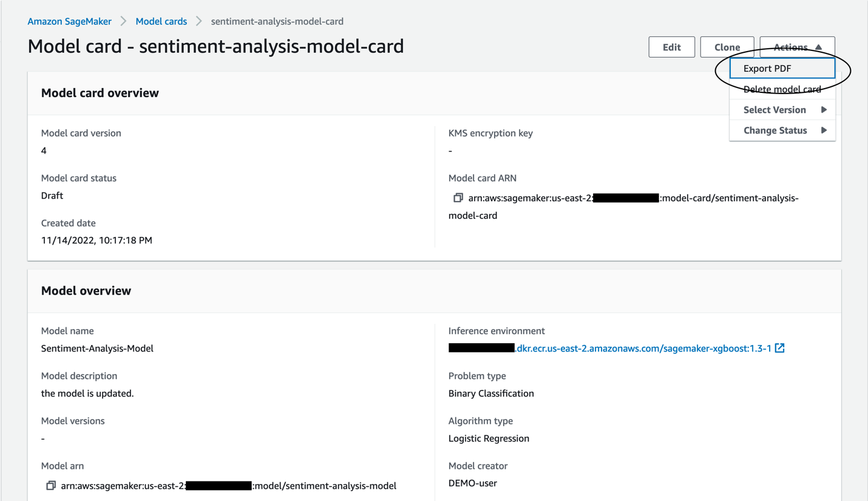
Task: Click the Model card overview heading
Action: pyautogui.click(x=100, y=93)
